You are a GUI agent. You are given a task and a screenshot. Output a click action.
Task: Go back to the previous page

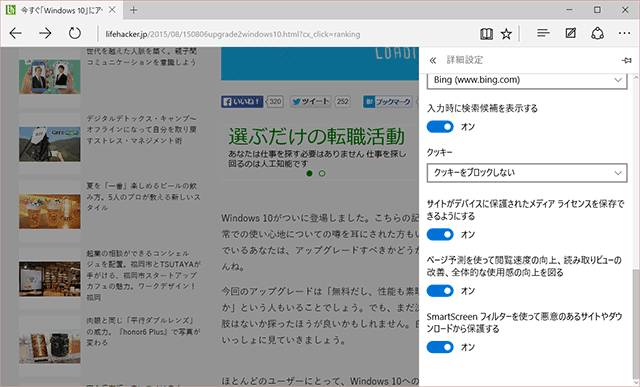[x=16, y=33]
